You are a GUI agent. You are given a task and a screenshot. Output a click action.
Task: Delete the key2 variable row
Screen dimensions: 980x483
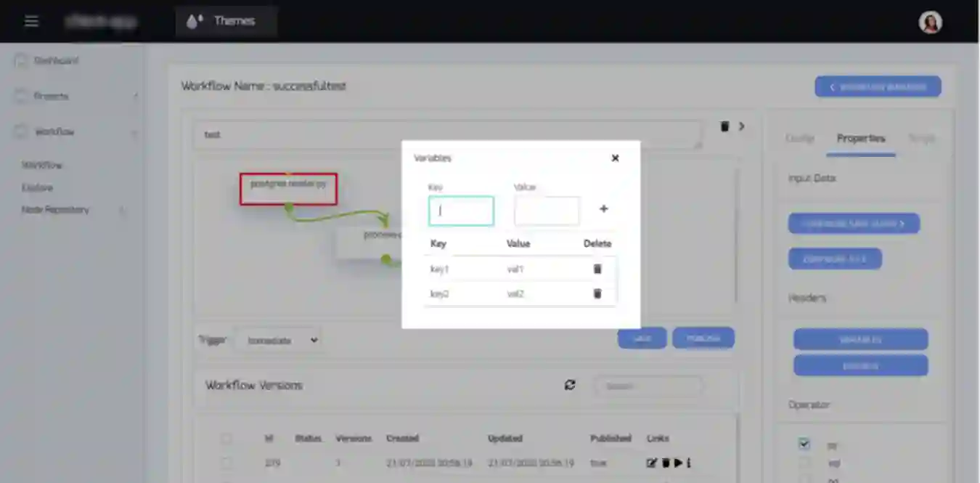[x=597, y=293]
